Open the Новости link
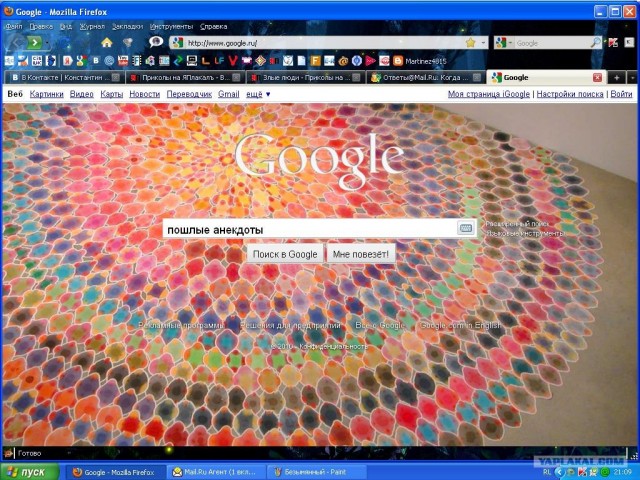Image resolution: width=640 pixels, height=480 pixels. click(x=144, y=94)
